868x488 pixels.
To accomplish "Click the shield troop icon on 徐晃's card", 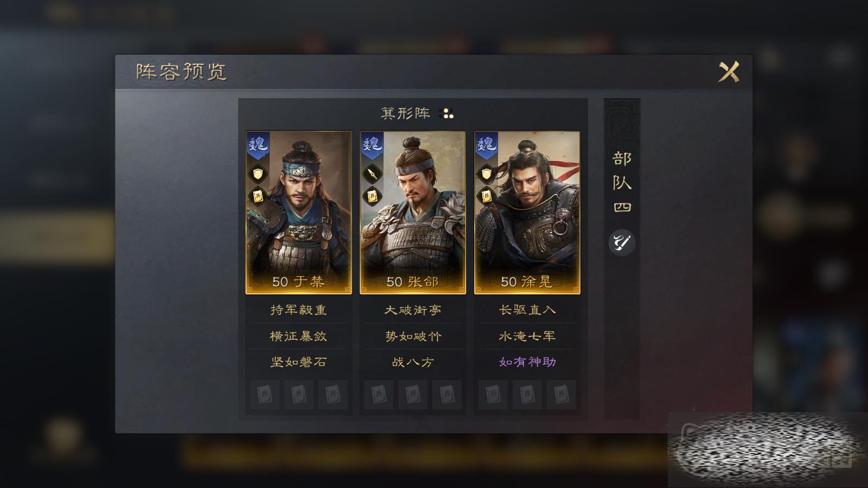I will (x=487, y=174).
